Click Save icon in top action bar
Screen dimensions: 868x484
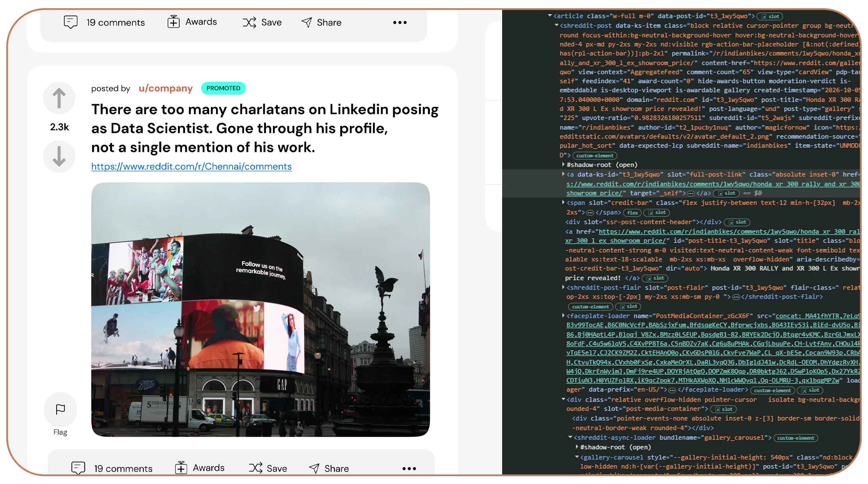click(250, 22)
